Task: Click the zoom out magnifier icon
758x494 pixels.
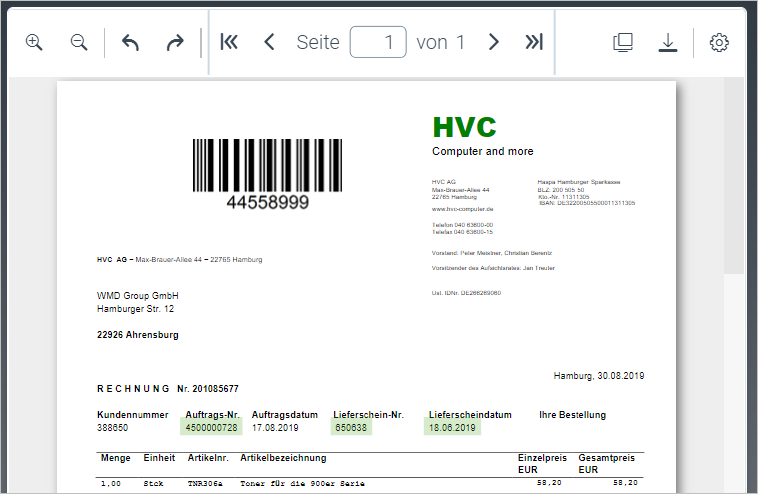Action: 79,42
